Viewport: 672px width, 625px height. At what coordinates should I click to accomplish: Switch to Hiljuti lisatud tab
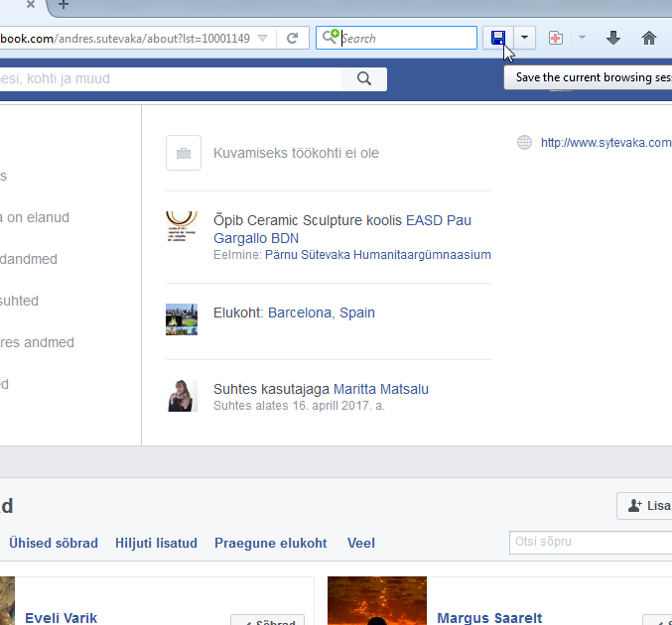click(x=156, y=544)
